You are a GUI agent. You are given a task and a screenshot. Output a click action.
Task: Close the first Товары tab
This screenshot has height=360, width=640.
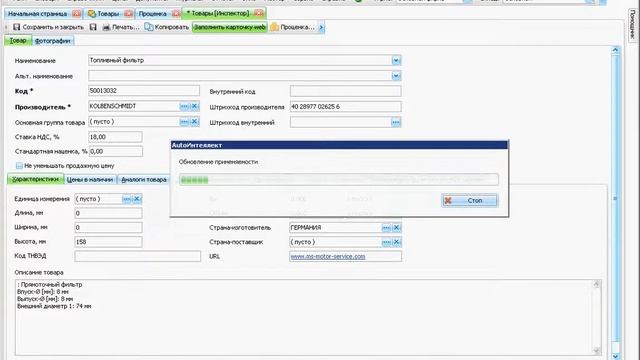point(128,14)
